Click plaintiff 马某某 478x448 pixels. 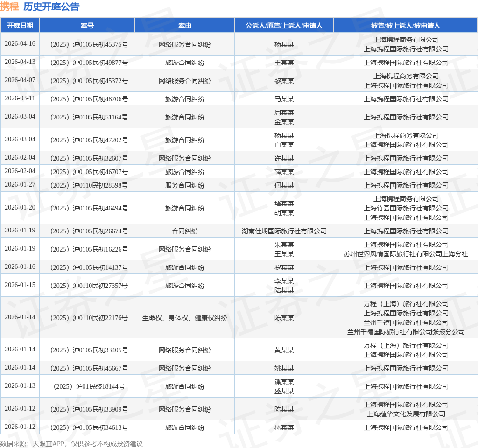pos(284,99)
